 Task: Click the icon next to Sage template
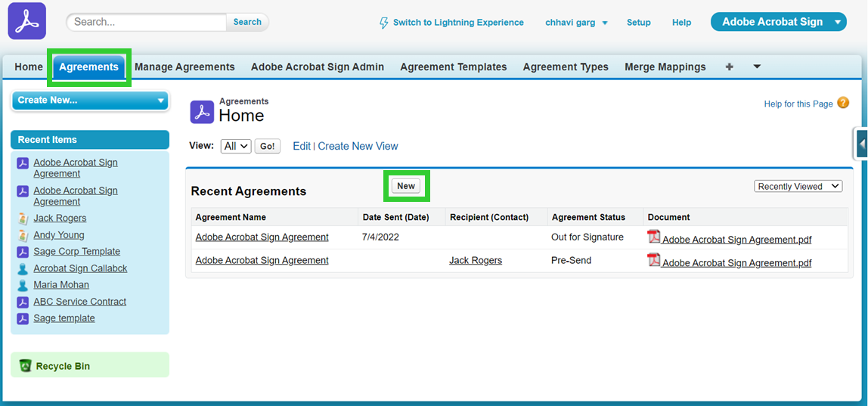23,318
